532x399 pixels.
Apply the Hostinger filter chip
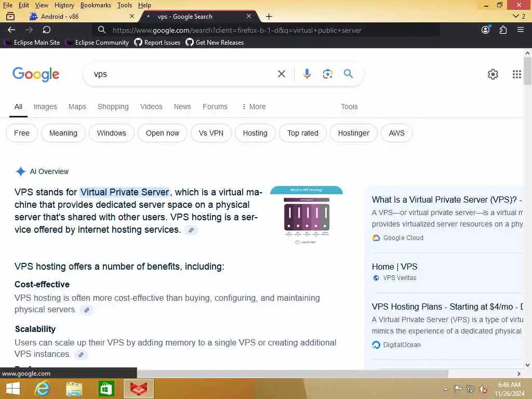pyautogui.click(x=353, y=133)
